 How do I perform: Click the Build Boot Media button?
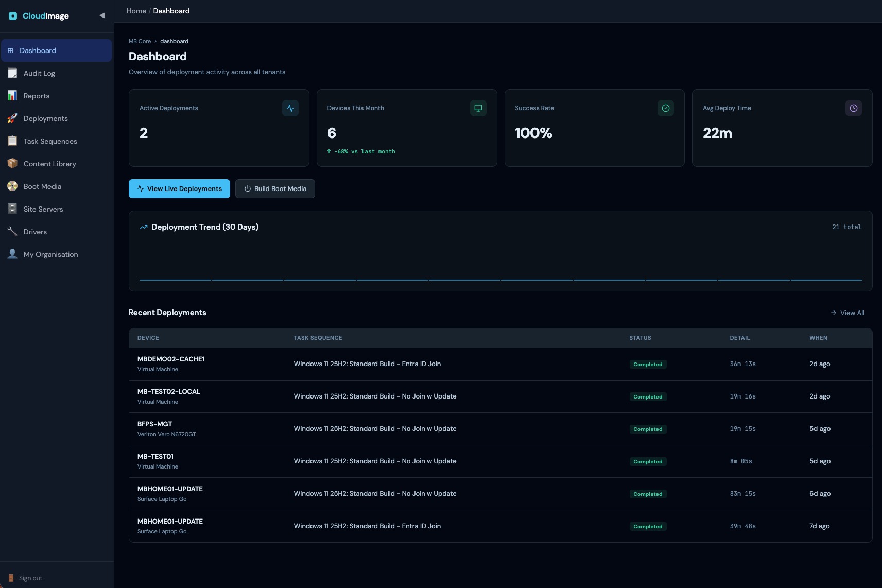pyautogui.click(x=275, y=188)
